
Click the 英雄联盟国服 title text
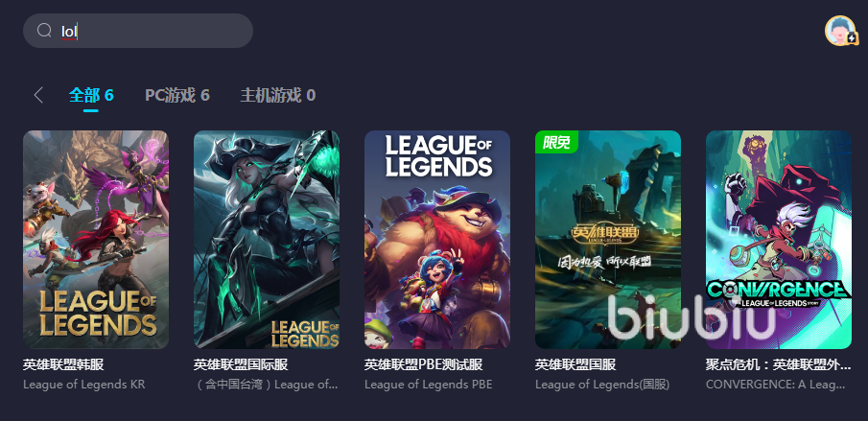(x=575, y=364)
